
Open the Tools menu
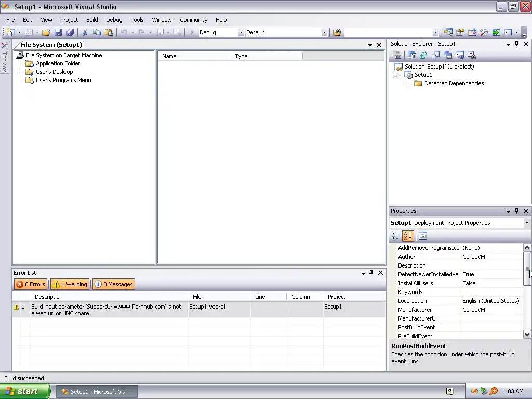[x=137, y=20]
